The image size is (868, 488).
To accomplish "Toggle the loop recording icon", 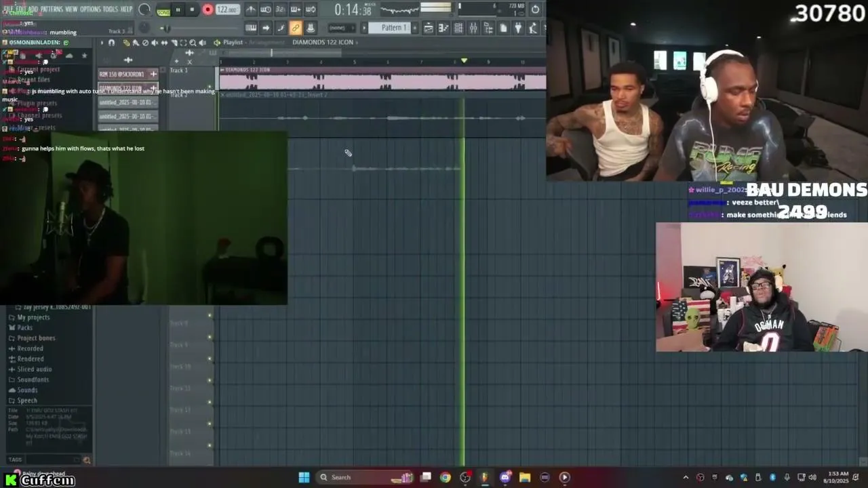I will [310, 9].
